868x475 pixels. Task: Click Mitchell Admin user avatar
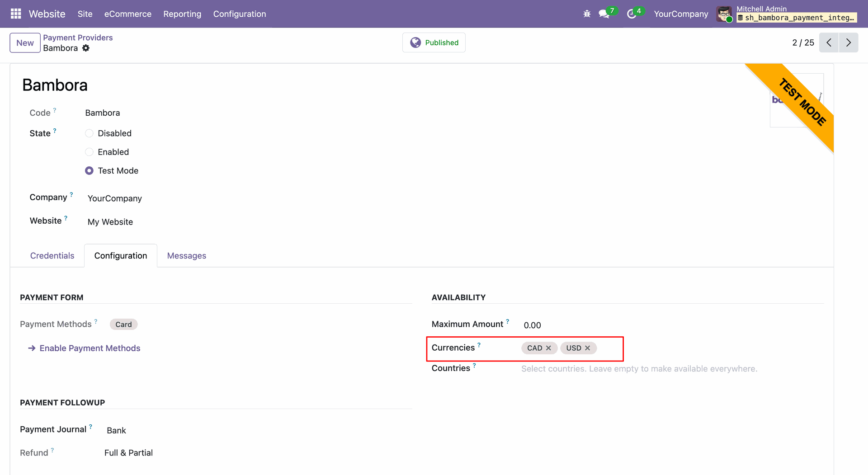point(724,14)
